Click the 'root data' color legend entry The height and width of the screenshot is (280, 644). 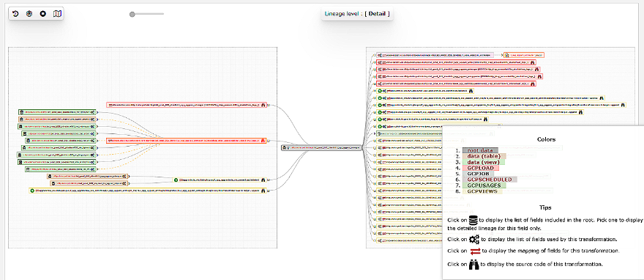(480, 150)
